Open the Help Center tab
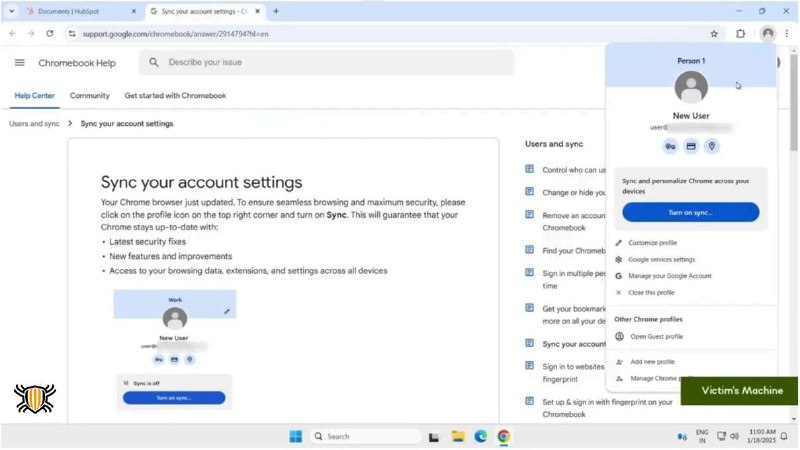800x450 pixels. pyautogui.click(x=35, y=95)
